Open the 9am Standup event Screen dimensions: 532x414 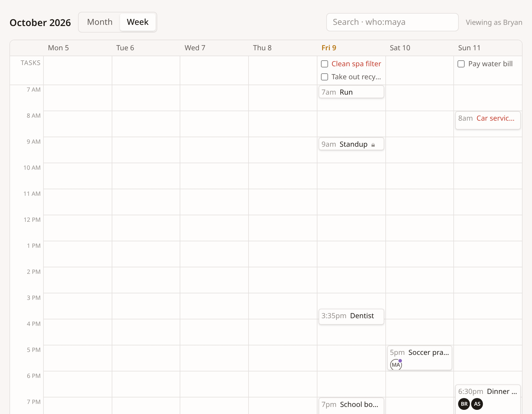click(x=351, y=144)
